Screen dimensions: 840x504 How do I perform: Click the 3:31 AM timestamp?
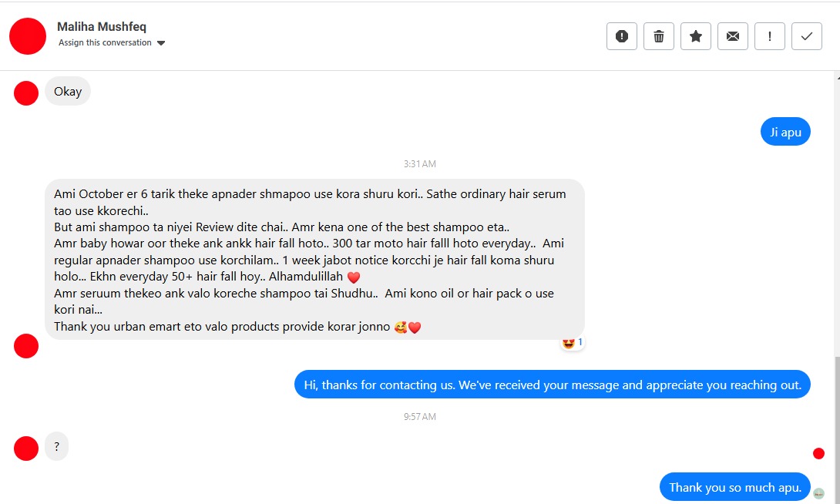[x=418, y=163]
